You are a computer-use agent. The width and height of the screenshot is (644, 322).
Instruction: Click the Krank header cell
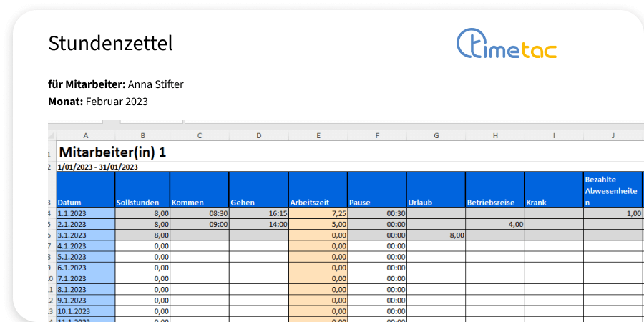pos(553,190)
